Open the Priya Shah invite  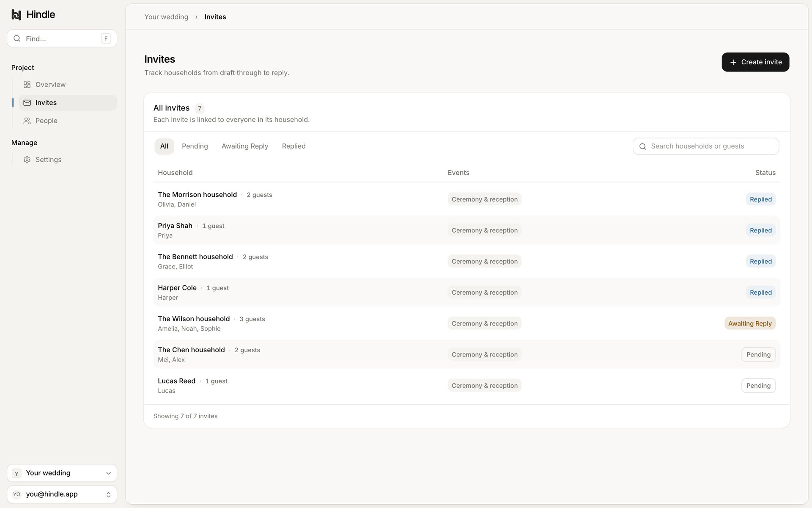[x=467, y=230]
